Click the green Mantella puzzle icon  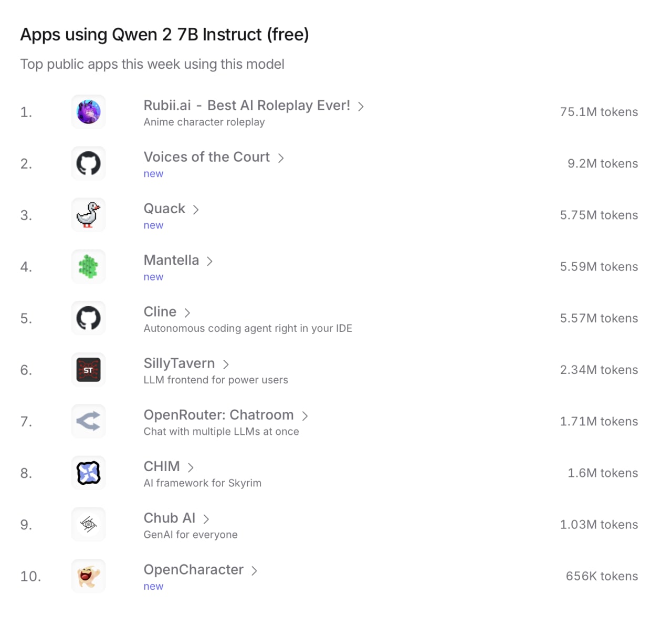[x=88, y=266]
